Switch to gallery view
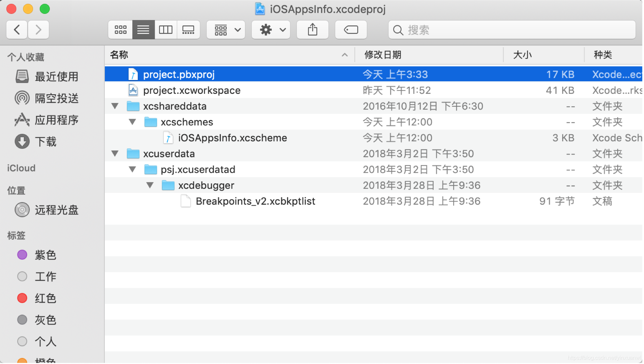The width and height of the screenshot is (644, 364). tap(188, 30)
